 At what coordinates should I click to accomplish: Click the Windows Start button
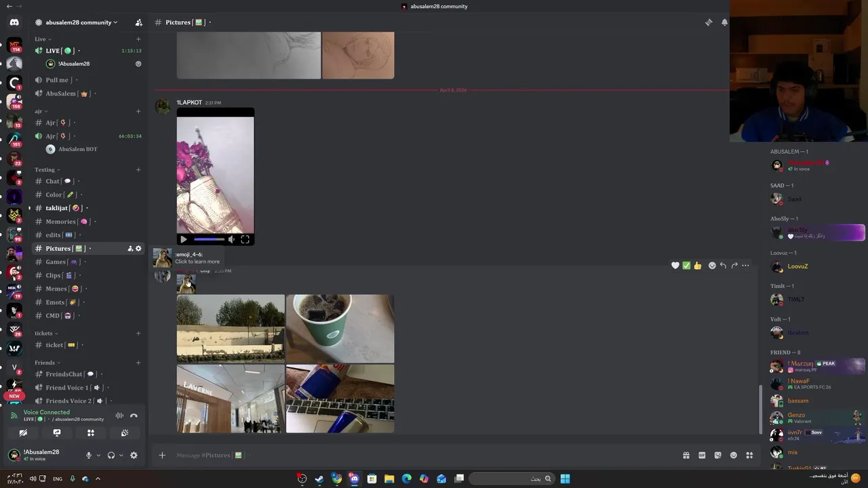pyautogui.click(x=565, y=479)
